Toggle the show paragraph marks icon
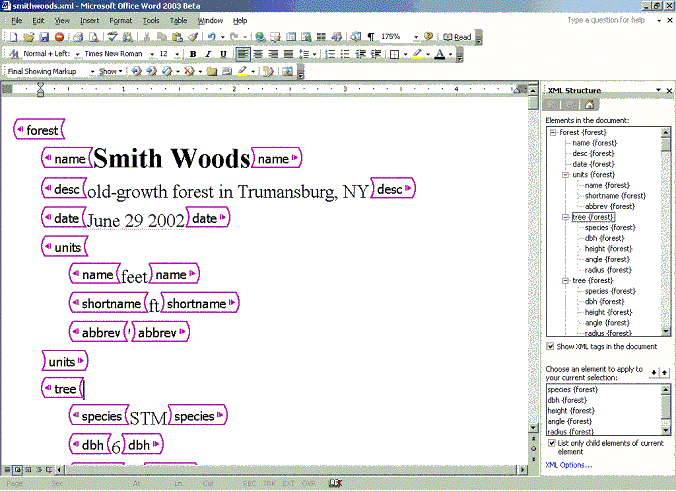This screenshot has height=492, width=676. click(x=371, y=37)
